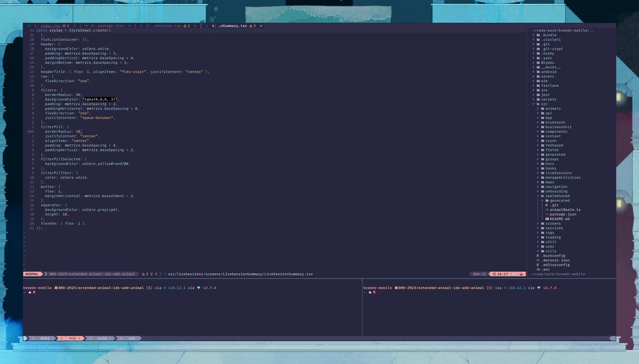The height and width of the screenshot is (364, 639).
Task: Open animalRealm.ts in the file tree
Action: pos(565,210)
